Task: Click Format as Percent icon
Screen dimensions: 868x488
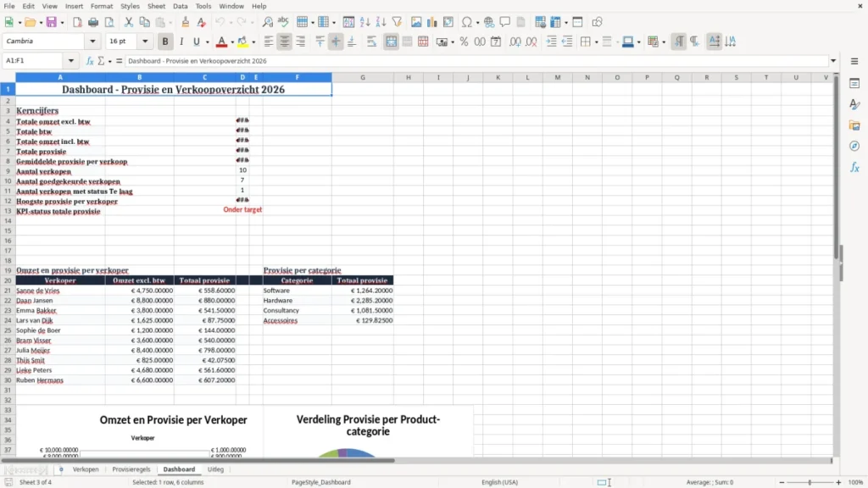Action: (x=464, y=42)
